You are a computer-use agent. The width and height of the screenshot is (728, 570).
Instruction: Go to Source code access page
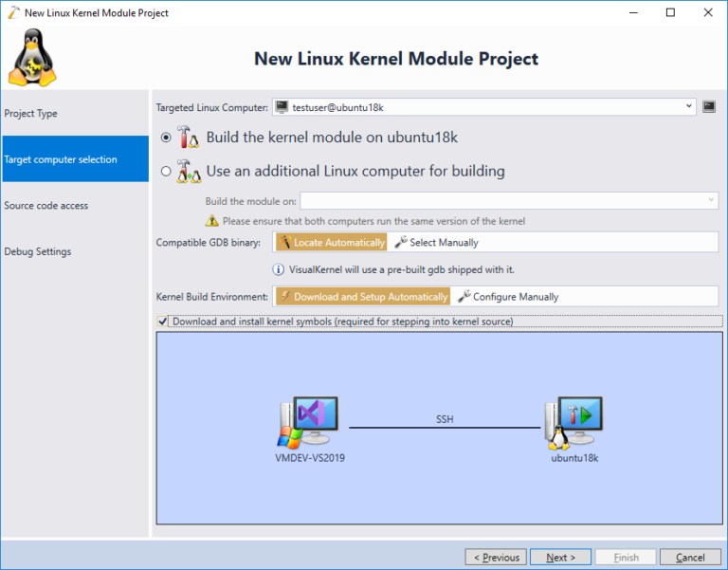click(x=75, y=205)
